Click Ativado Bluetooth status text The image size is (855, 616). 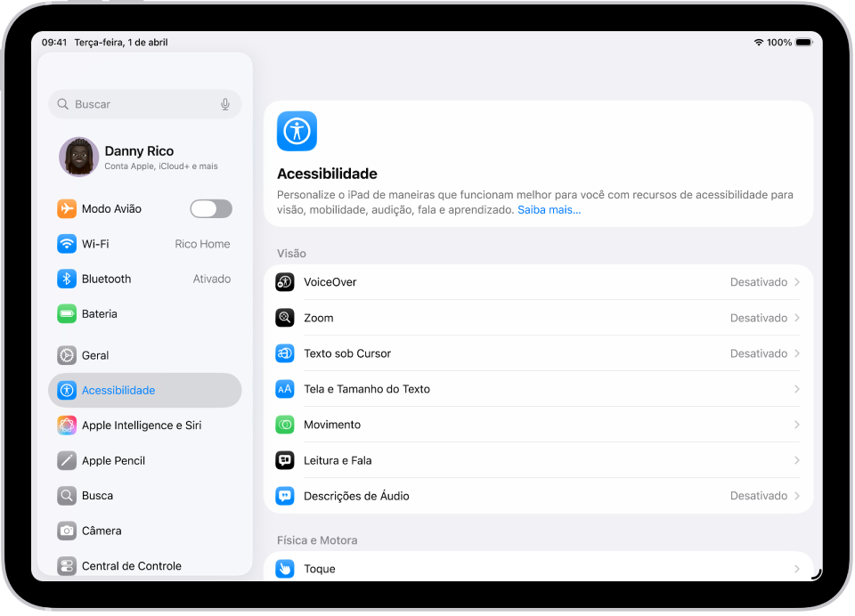[212, 279]
